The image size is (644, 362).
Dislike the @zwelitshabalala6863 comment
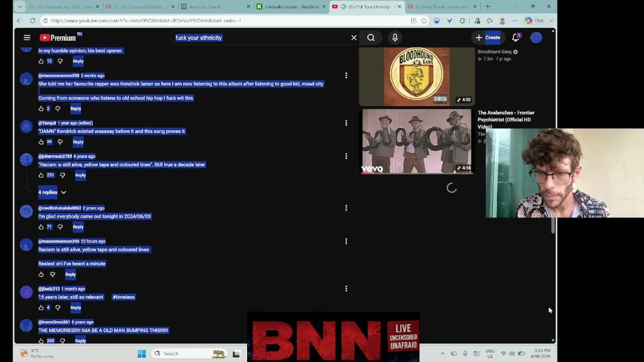pos(60,227)
